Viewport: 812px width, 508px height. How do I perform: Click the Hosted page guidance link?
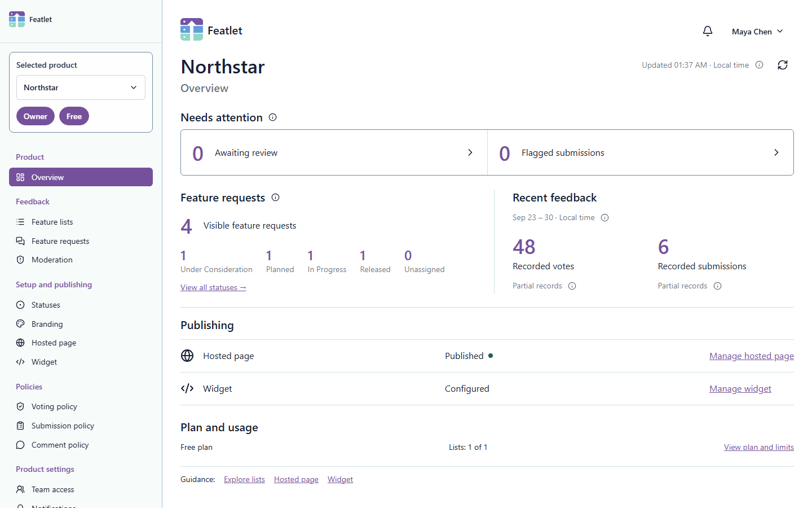[x=296, y=479]
